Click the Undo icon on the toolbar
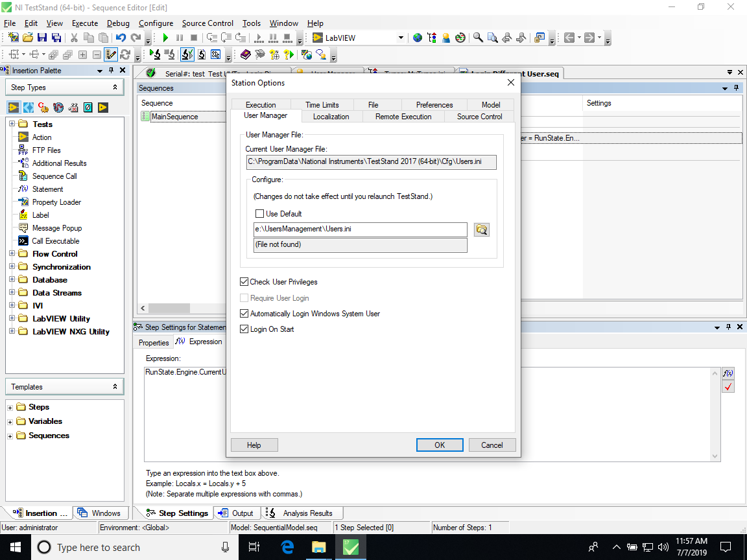 tap(121, 38)
